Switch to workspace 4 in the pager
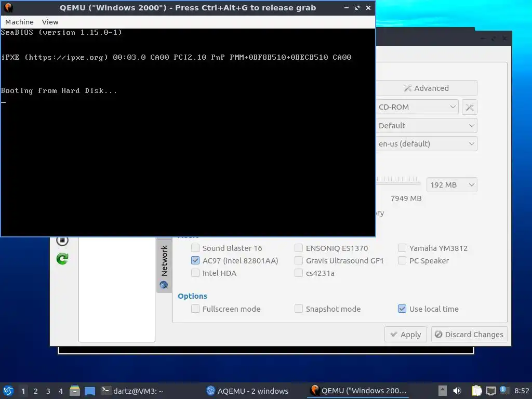 [61, 391]
